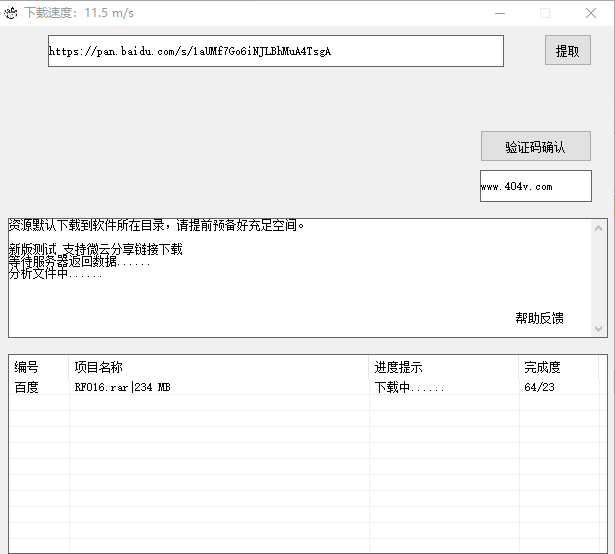
Task: Click the log panel scrollbar down arrow
Action: pos(599,328)
